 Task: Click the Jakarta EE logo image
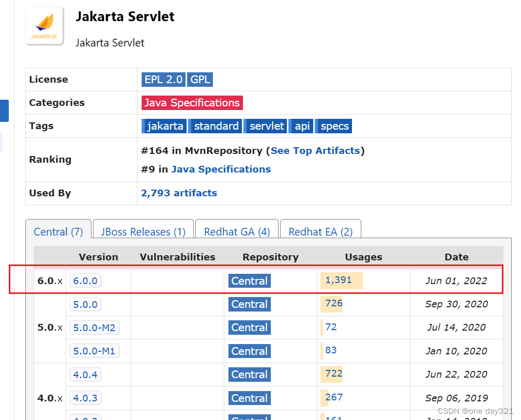pos(44,26)
